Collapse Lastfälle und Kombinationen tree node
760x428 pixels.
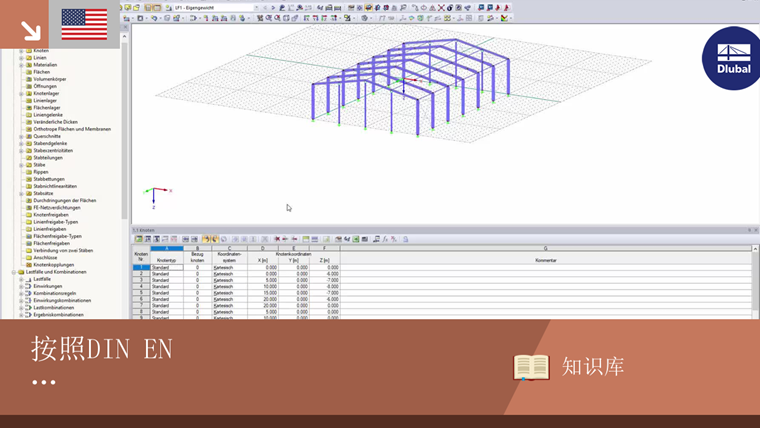click(14, 272)
